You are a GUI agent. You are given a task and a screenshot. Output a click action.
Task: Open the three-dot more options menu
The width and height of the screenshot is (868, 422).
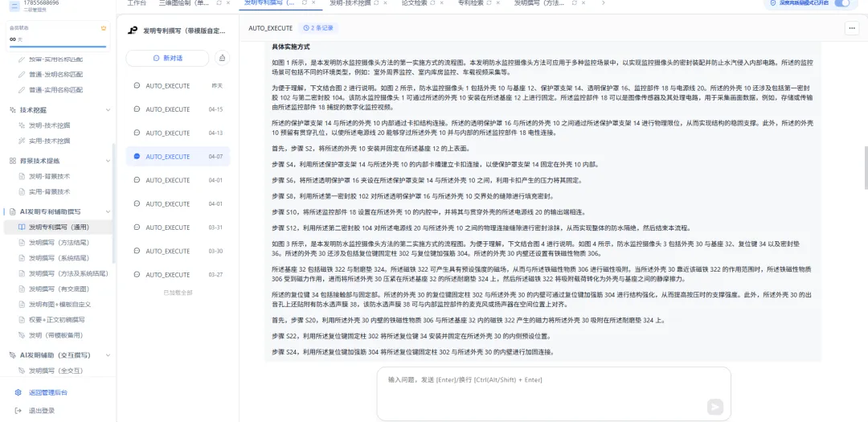851,28
